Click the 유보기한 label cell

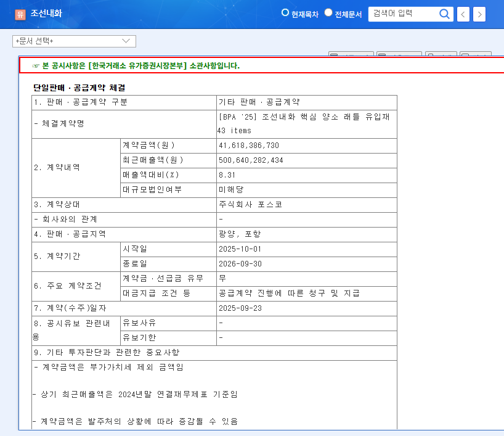(x=168, y=338)
